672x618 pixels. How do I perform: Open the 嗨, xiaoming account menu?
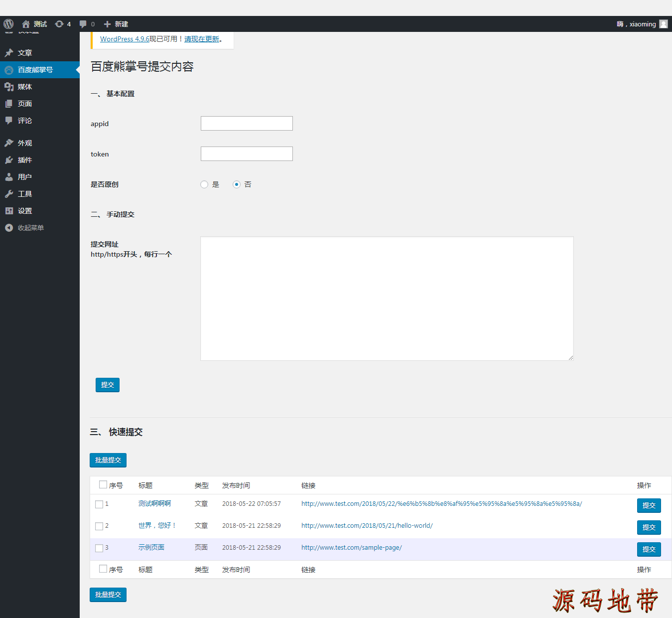(x=642, y=24)
